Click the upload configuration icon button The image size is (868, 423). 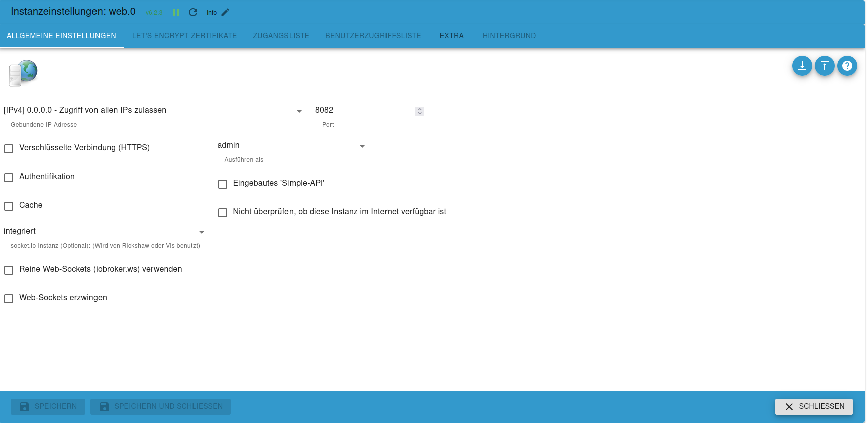point(824,66)
